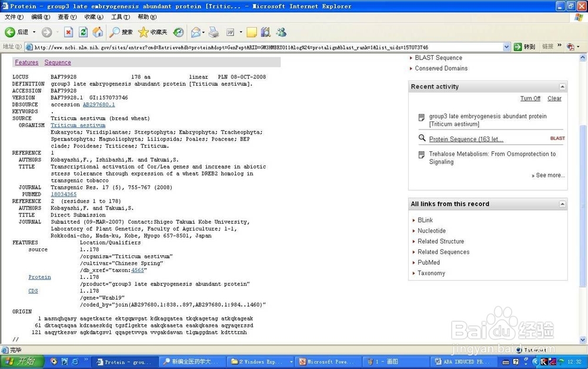
Task: Open Nucleotide link
Action: click(432, 231)
